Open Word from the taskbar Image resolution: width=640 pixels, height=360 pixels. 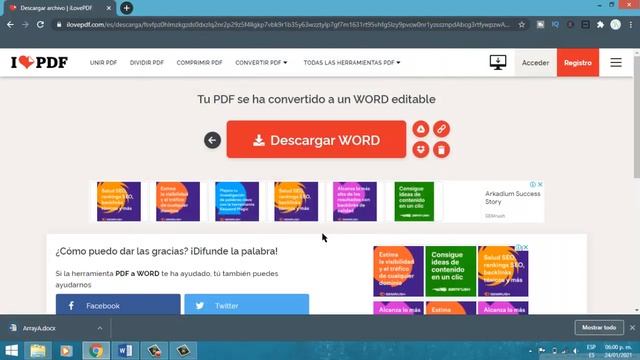click(125, 350)
